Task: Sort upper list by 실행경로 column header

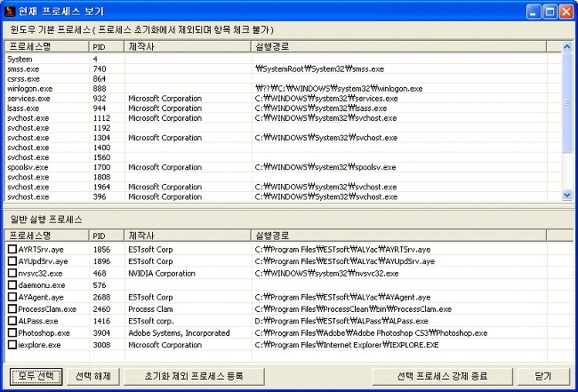Action: point(399,47)
